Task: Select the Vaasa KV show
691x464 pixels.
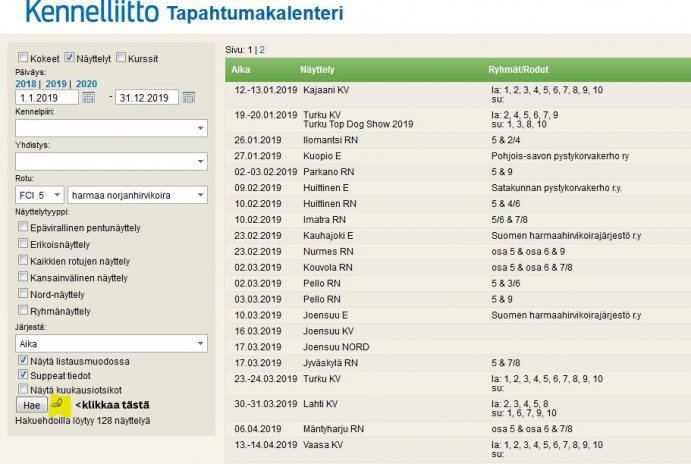Action: pyautogui.click(x=323, y=445)
